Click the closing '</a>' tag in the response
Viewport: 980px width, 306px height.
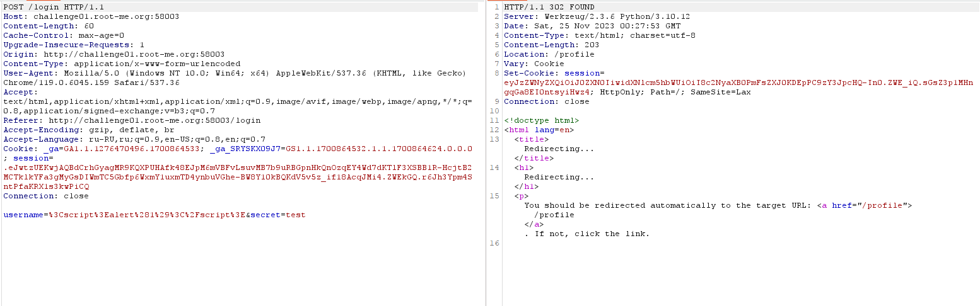click(x=534, y=224)
